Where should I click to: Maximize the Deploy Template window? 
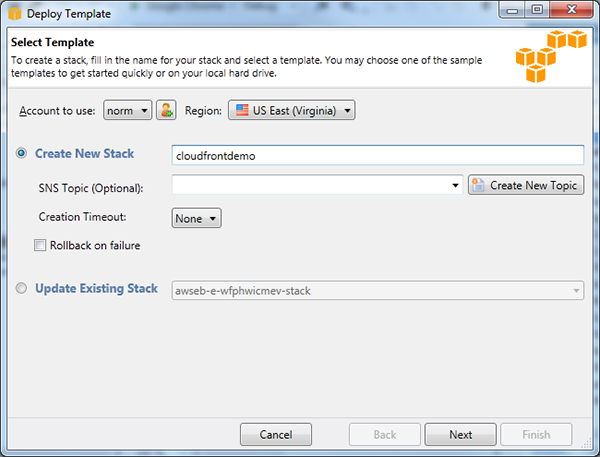pyautogui.click(x=537, y=9)
